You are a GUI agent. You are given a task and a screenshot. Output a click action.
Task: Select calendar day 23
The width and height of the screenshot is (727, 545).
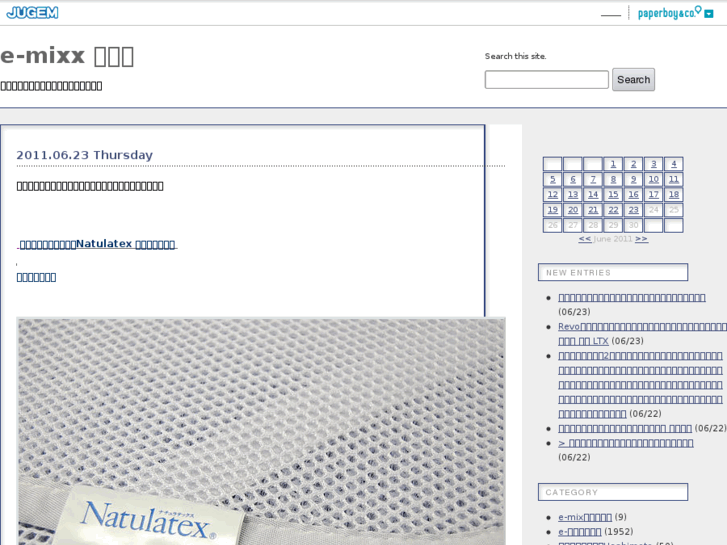point(633,210)
